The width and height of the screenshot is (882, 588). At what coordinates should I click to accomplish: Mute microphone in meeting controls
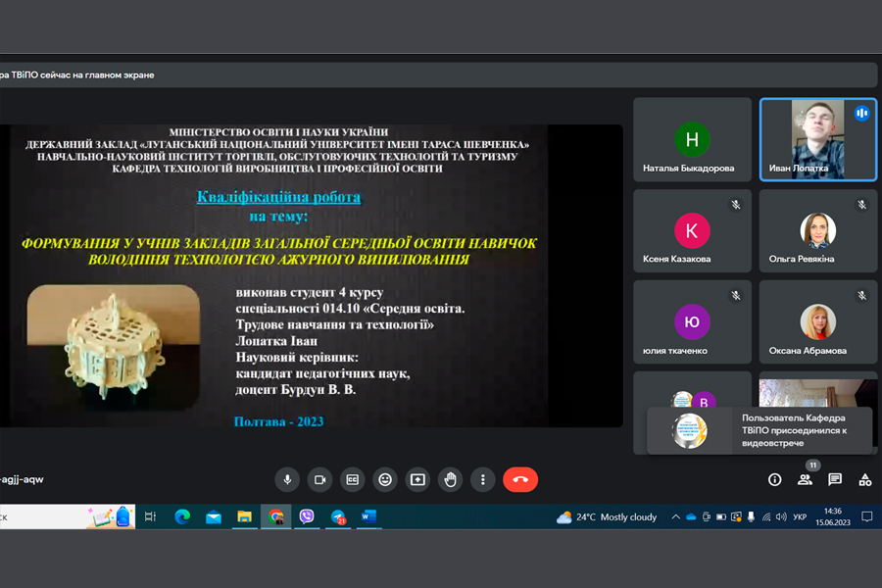pos(287,479)
